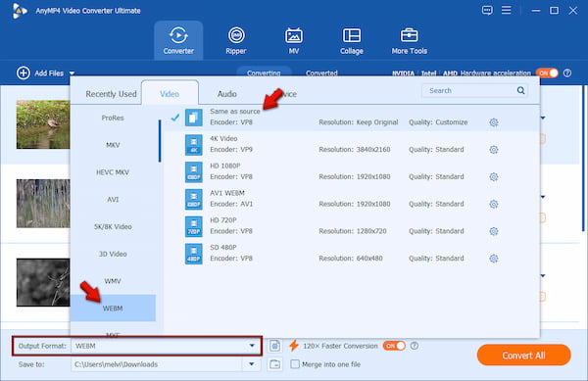Toggle 120x Faster Conversion switch

394,346
